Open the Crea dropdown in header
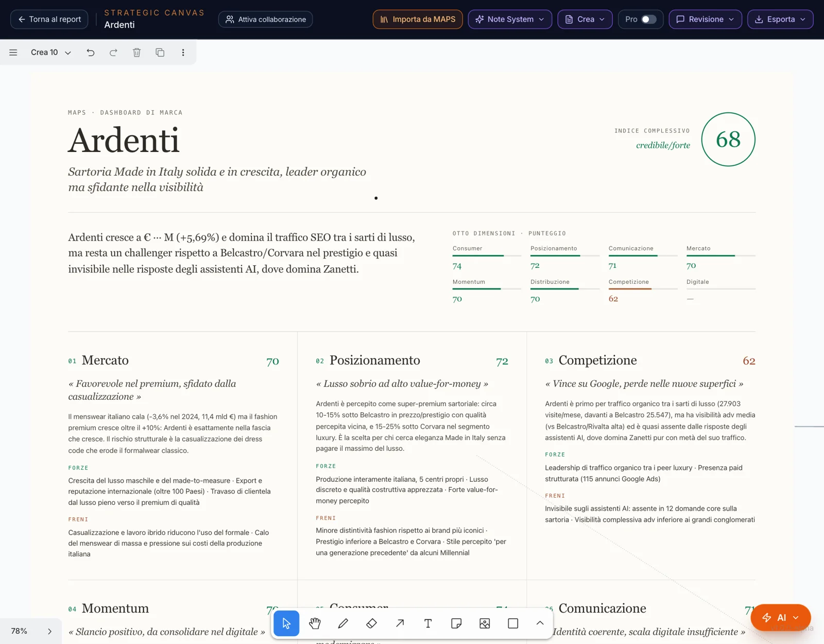The width and height of the screenshot is (824, 644). 585,19
